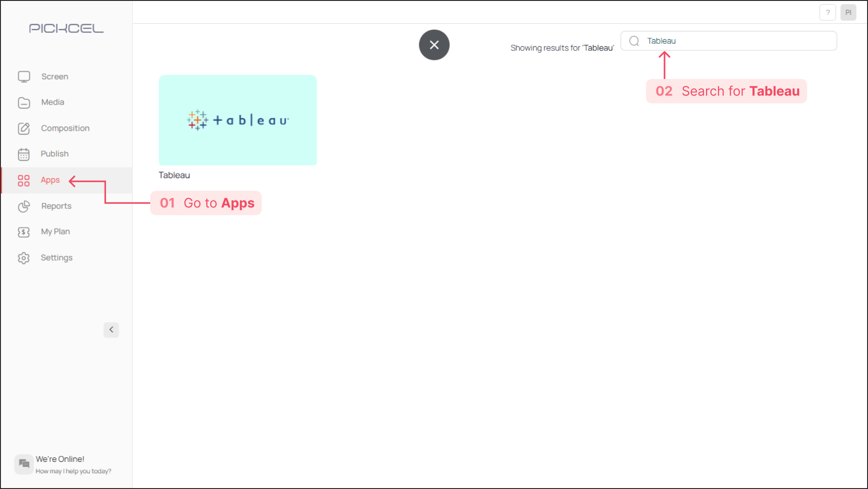
Task: Open the Reports section
Action: tap(56, 206)
